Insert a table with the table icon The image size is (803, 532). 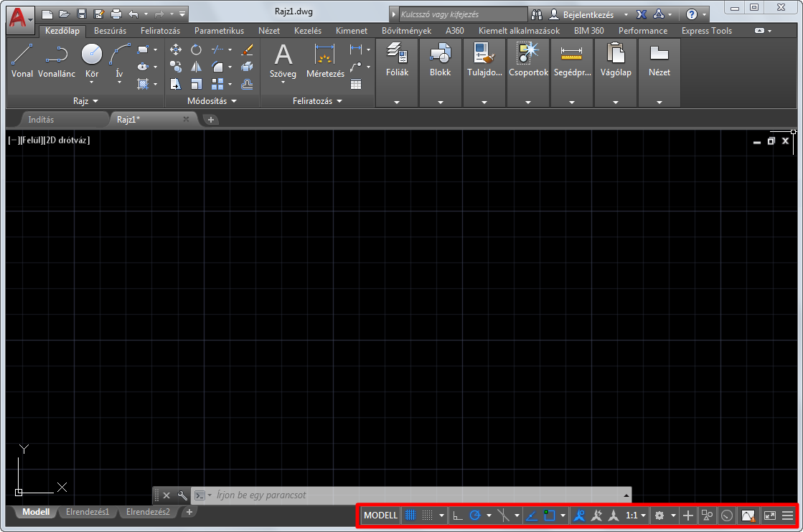(356, 84)
